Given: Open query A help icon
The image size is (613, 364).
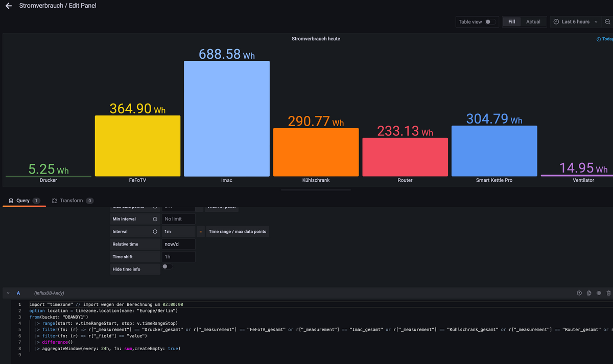Looking at the screenshot, I should tap(579, 293).
